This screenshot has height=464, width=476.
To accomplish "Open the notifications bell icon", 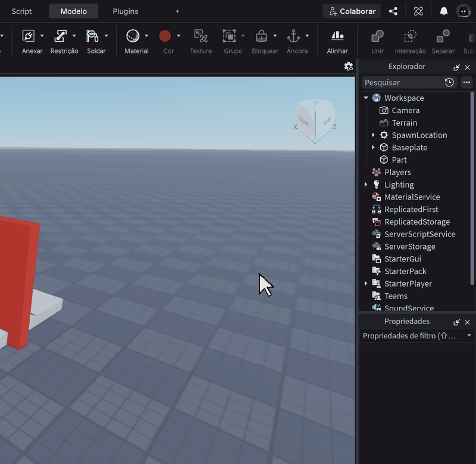I will (x=443, y=11).
